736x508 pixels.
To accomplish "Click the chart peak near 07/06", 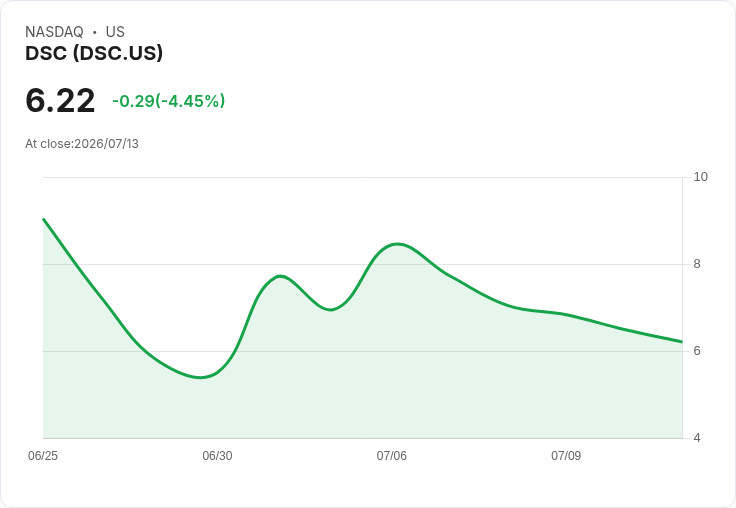I will coord(398,244).
